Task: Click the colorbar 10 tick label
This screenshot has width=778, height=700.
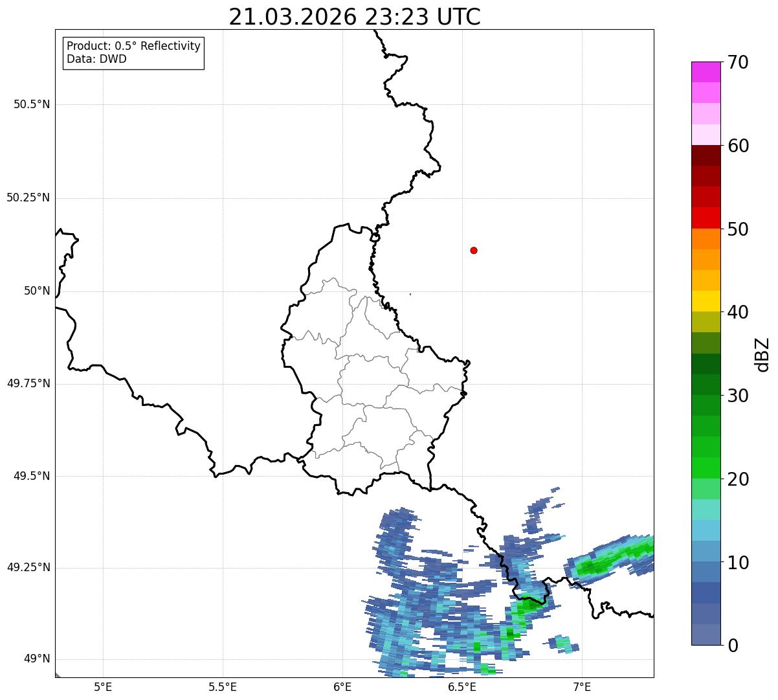Action: [738, 563]
